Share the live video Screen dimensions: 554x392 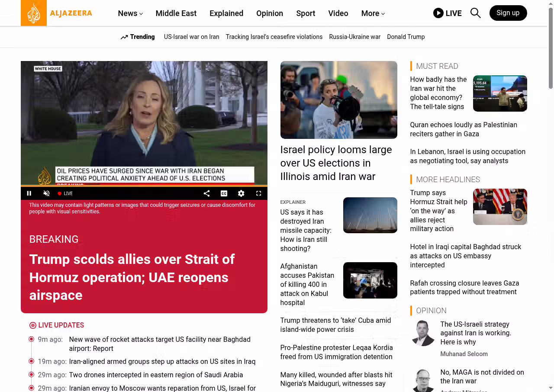pos(206,193)
